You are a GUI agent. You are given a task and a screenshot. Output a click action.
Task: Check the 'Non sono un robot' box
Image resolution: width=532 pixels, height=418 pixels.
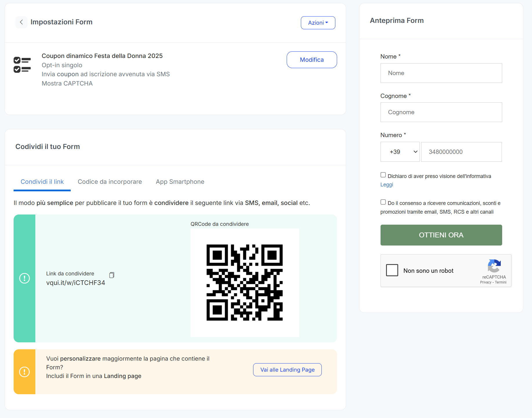click(392, 270)
